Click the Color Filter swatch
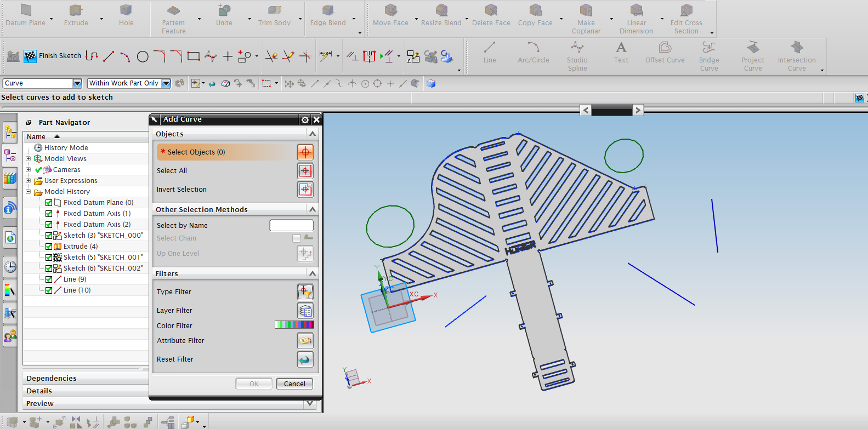Viewport: 868px width, 429px height. [x=294, y=325]
